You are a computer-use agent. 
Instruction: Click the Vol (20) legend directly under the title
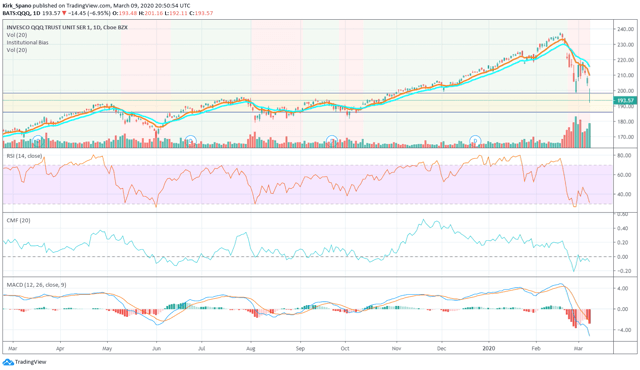tap(17, 35)
